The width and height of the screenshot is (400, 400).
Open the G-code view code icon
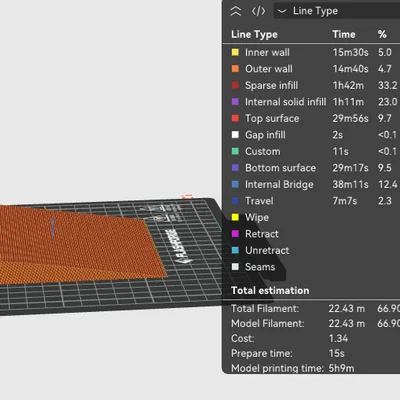[258, 11]
